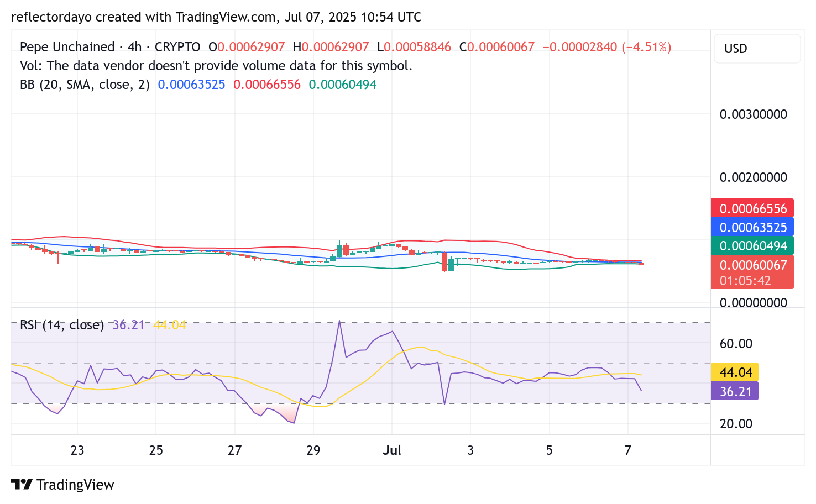Click the current price tag 0.00060067
The height and width of the screenshot is (504, 816).
click(752, 265)
